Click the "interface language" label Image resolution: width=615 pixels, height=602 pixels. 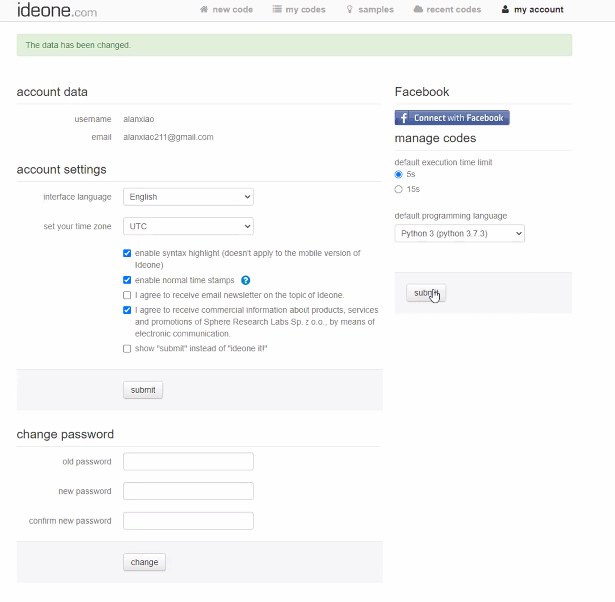pyautogui.click(x=77, y=197)
